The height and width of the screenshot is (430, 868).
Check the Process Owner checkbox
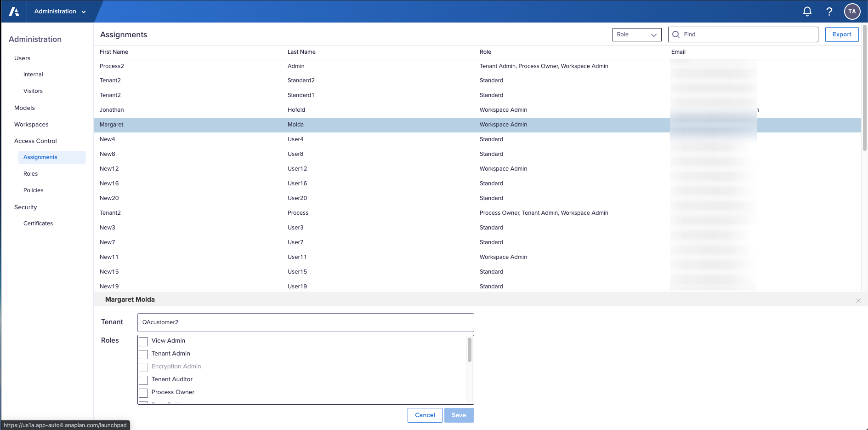(x=143, y=393)
